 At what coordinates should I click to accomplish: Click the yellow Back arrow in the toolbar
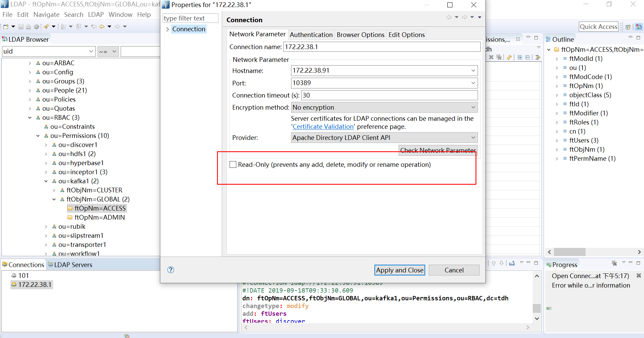coord(102,27)
